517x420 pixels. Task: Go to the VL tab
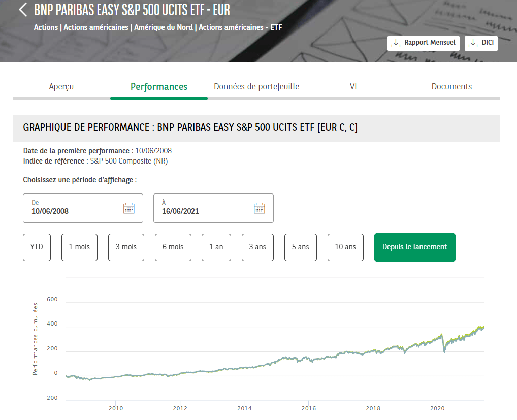coord(354,87)
